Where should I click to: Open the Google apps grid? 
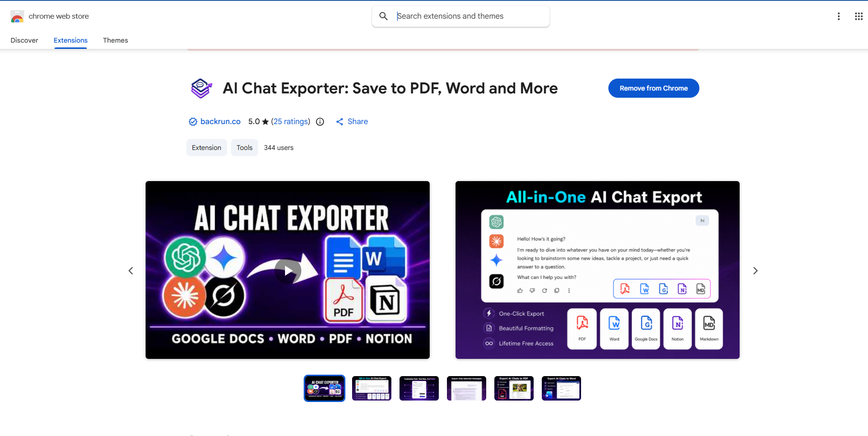858,16
